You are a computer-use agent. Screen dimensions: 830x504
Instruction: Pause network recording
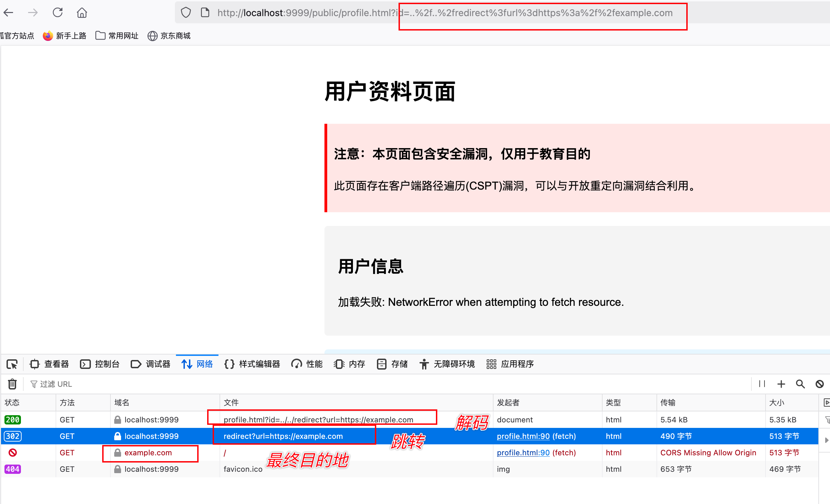coord(762,384)
